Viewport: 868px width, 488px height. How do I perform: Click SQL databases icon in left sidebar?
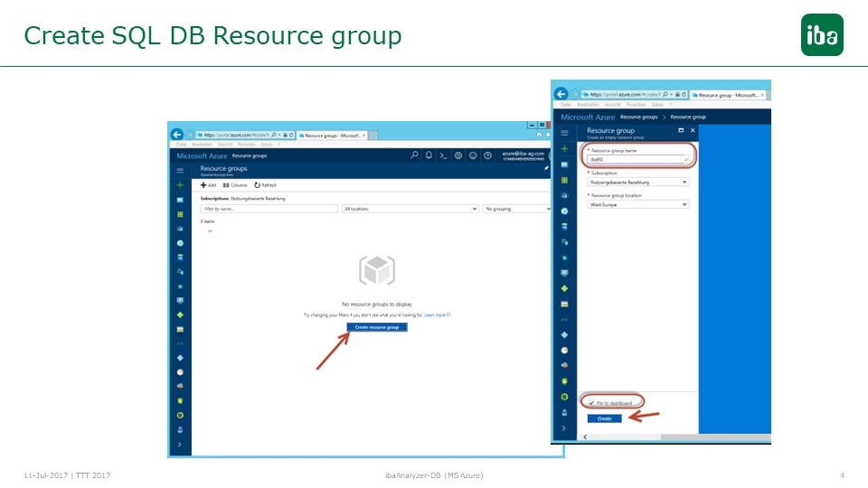180,258
